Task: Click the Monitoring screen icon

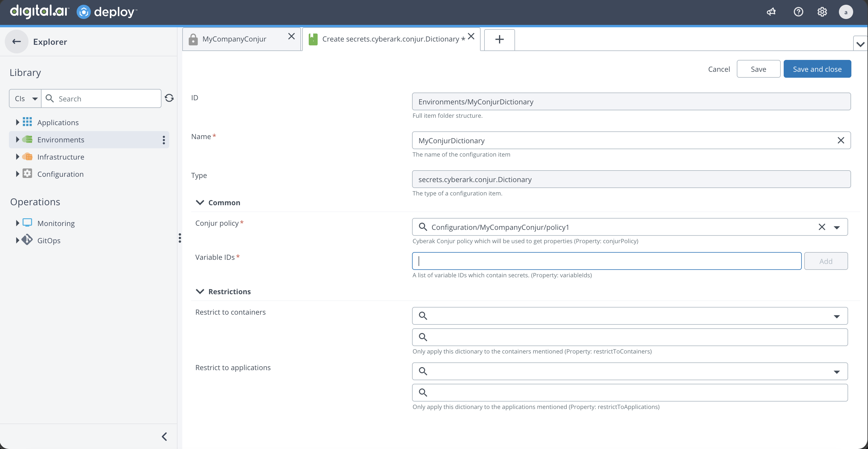Action: [x=27, y=222]
